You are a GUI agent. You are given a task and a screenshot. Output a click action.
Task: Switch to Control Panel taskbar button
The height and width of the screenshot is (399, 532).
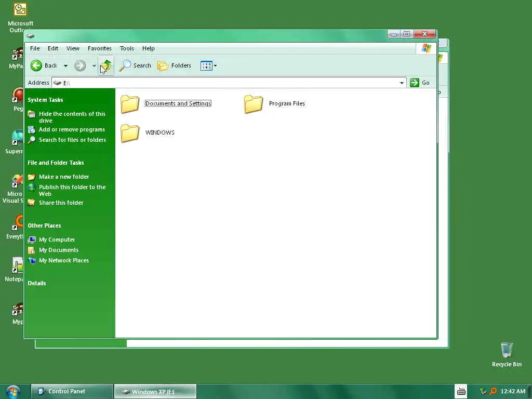click(x=72, y=391)
